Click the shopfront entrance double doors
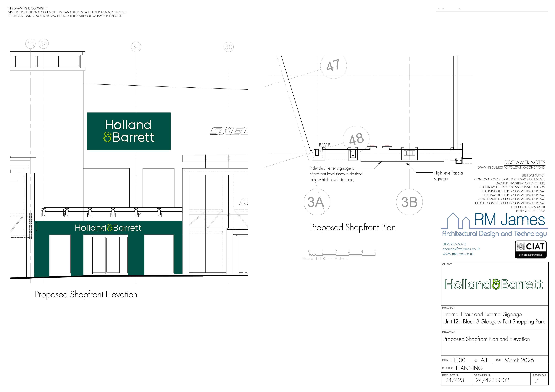Image resolution: width=555 pixels, height=392 pixels. [106, 255]
